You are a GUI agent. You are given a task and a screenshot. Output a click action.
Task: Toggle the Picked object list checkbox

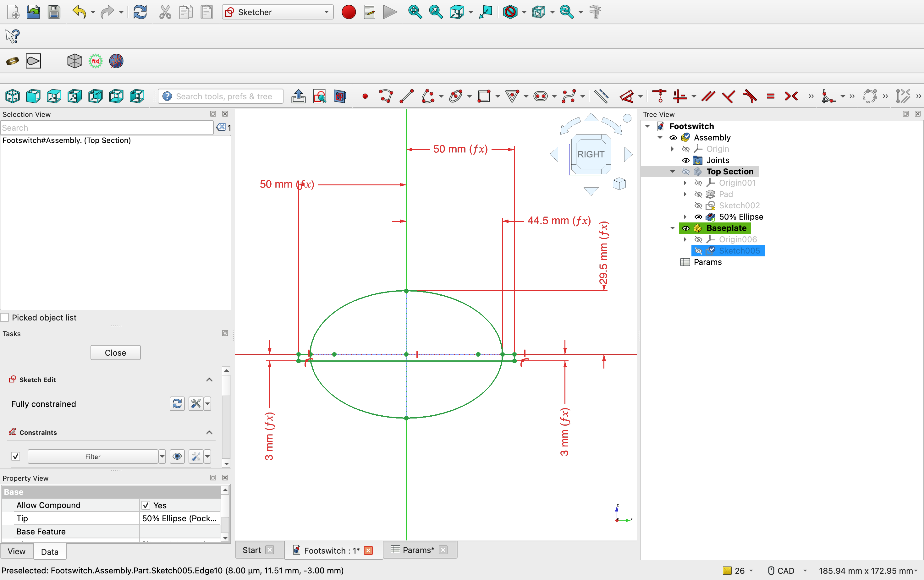coord(5,318)
